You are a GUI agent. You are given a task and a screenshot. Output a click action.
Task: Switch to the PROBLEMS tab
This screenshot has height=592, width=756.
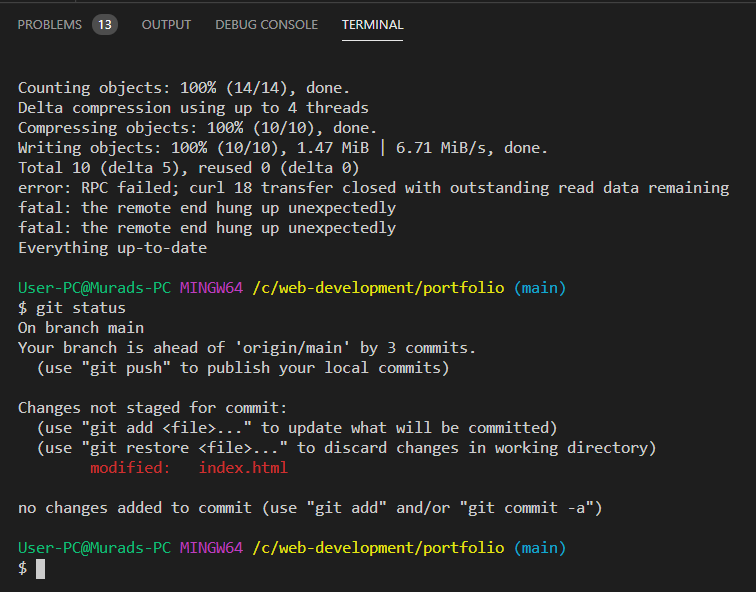coord(50,24)
